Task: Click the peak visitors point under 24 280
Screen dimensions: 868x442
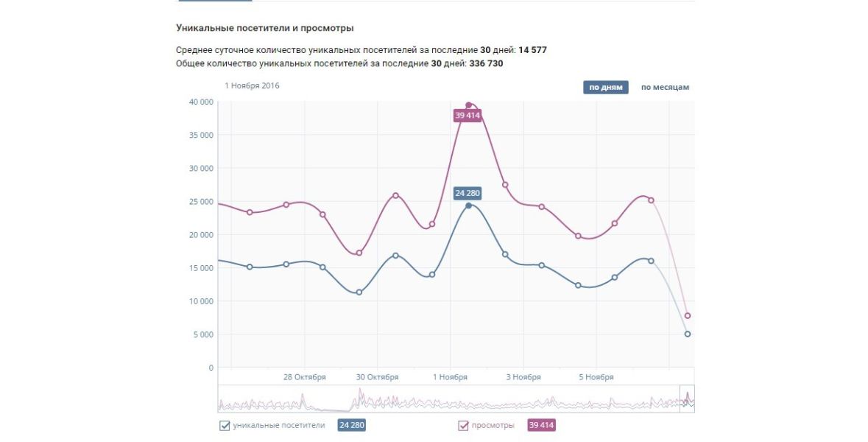Action: click(468, 206)
